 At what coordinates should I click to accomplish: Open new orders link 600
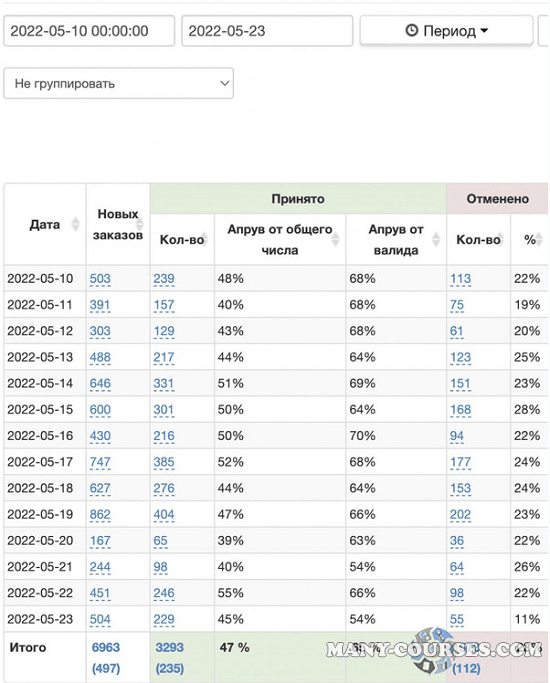(100, 409)
